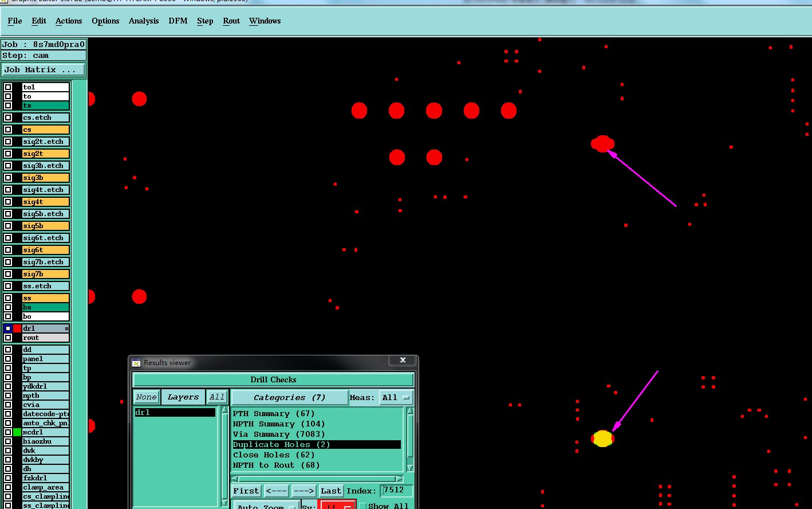The width and height of the screenshot is (812, 509).
Task: Open the Step menu
Action: coord(205,21)
